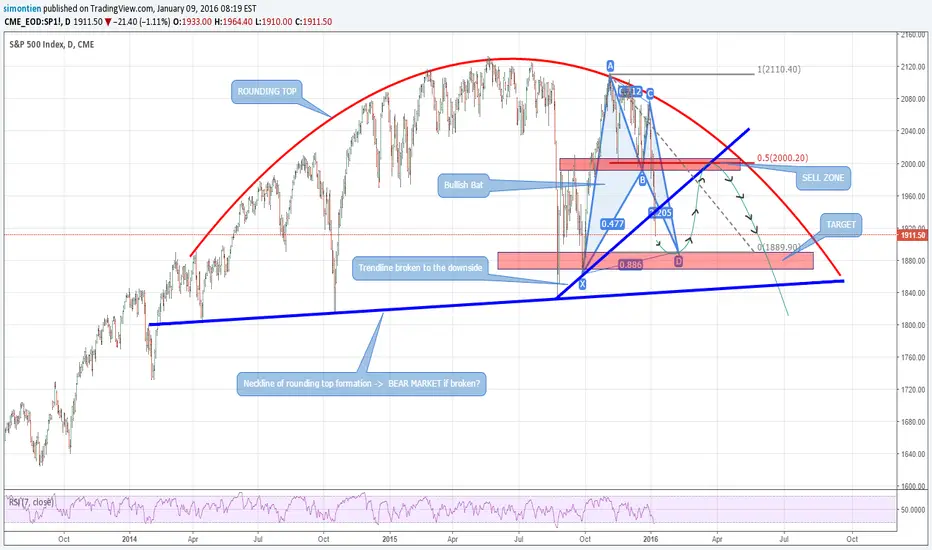Click point X of the bat pattern
932x550 pixels.
[x=582, y=284]
